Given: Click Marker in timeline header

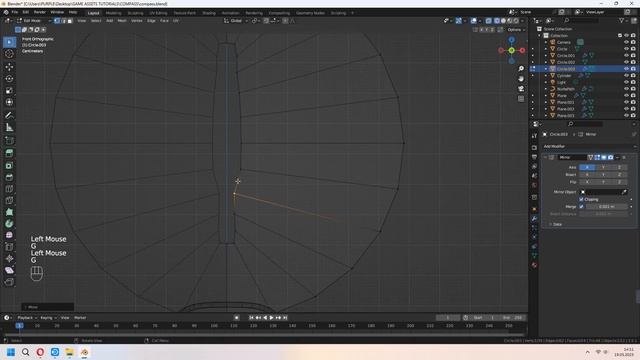Looking at the screenshot, I should coord(80,318).
